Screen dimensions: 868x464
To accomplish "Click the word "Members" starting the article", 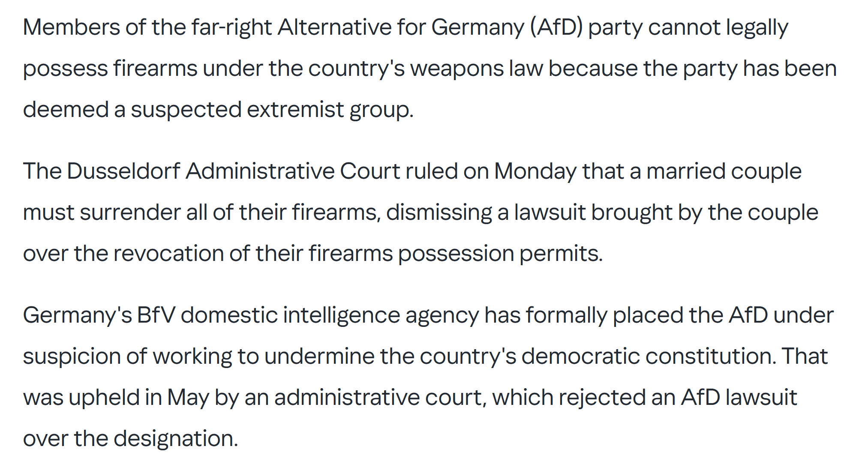I will pyautogui.click(x=72, y=27).
